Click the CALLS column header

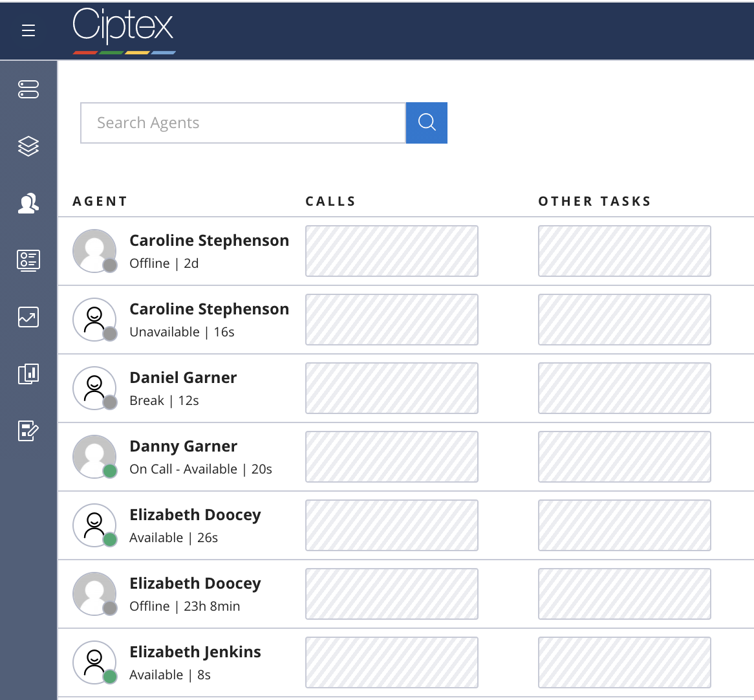point(330,201)
